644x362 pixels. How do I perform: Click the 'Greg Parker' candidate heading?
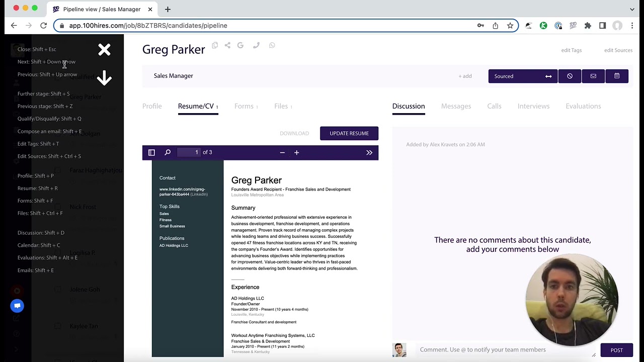click(x=174, y=49)
